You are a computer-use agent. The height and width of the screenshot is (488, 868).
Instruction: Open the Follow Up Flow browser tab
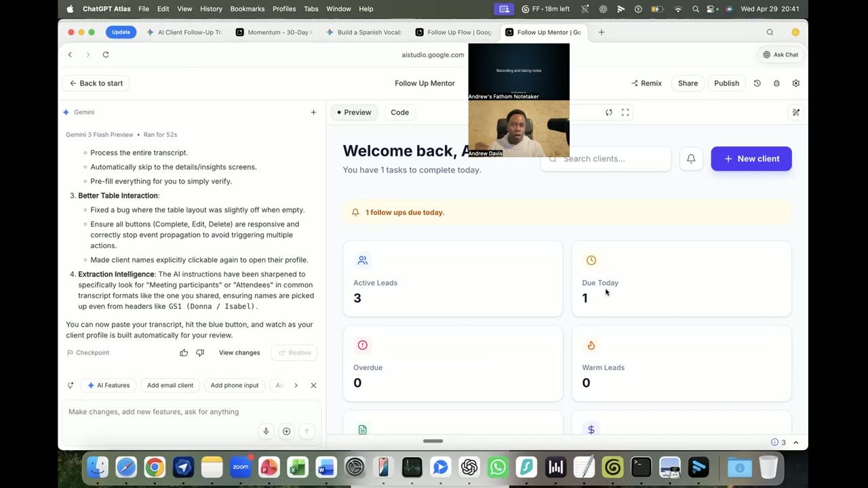[x=454, y=32]
